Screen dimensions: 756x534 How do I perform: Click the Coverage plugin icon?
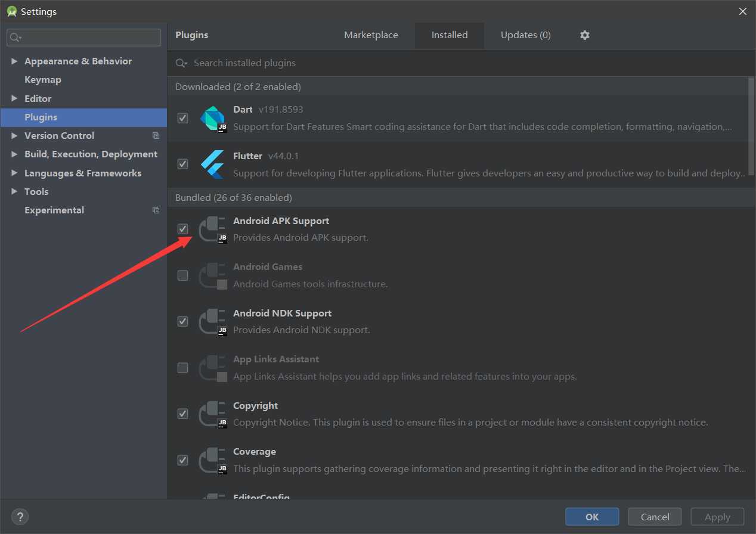pos(212,460)
